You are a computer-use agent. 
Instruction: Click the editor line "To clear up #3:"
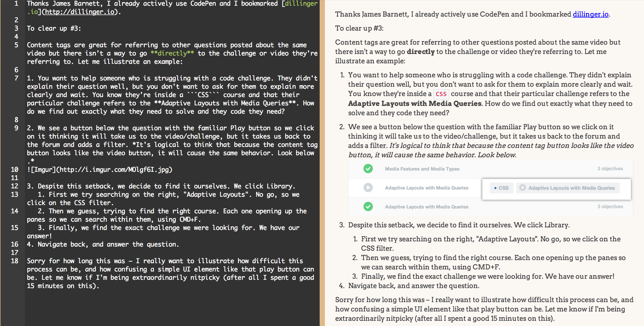(54, 28)
